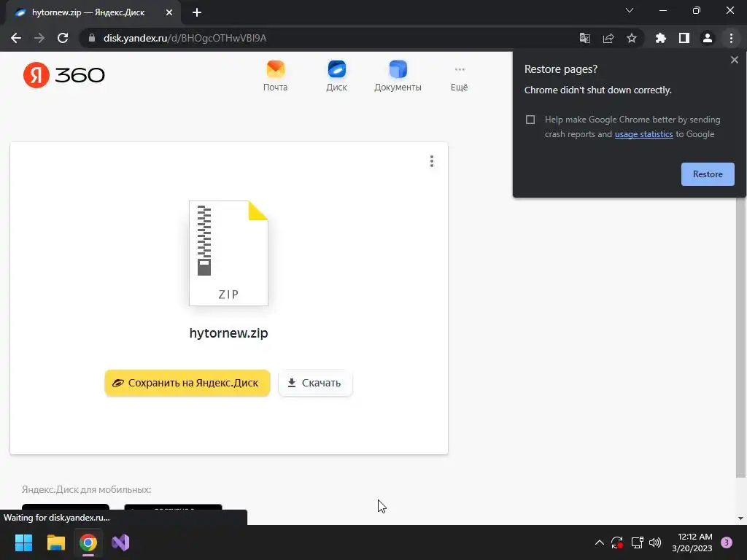Expand the Ещё more-services menu
This screenshot has width=747, height=560.
[x=460, y=79]
